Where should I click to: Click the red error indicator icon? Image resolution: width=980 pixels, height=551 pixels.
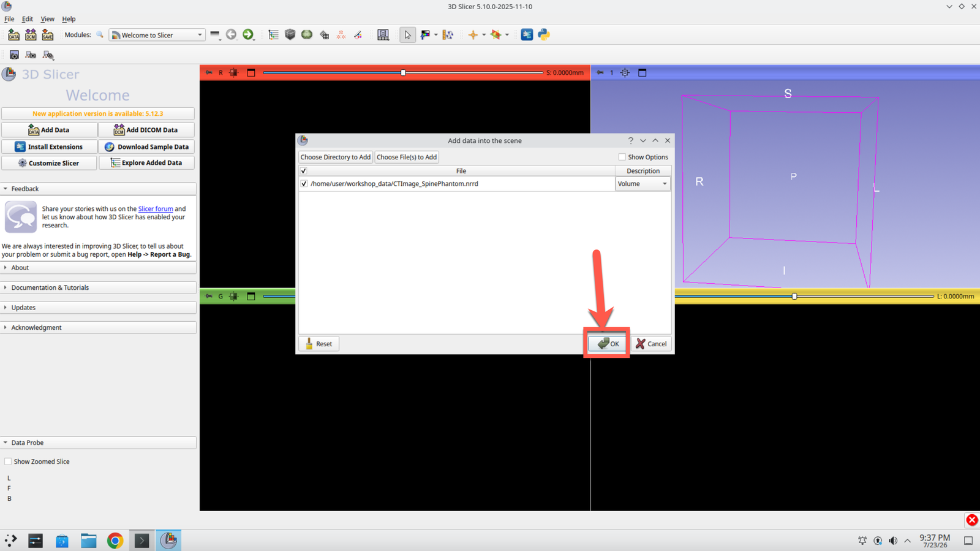click(x=972, y=520)
